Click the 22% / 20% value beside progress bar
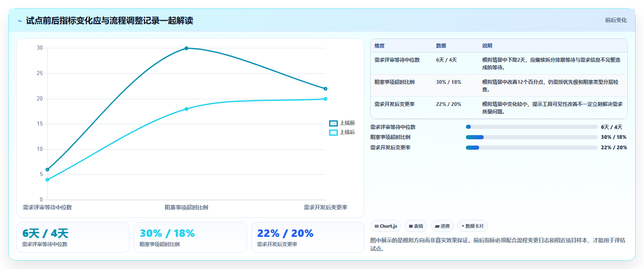The image size is (644, 269). (614, 148)
